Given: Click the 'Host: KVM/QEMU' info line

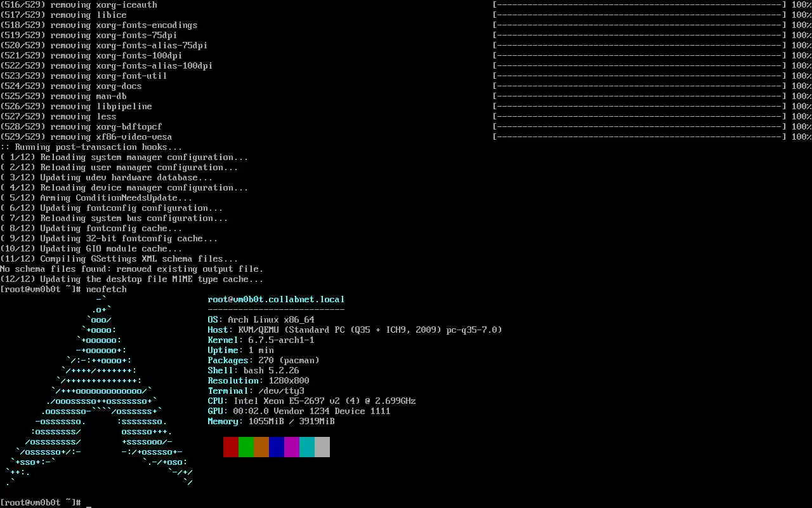Looking at the screenshot, I should click(355, 330).
